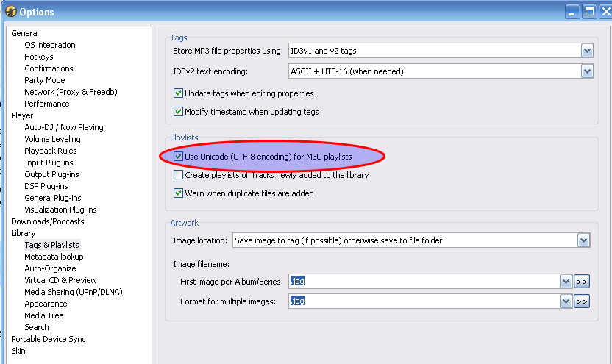Open Search settings
The width and height of the screenshot is (612, 364).
pos(37,327)
